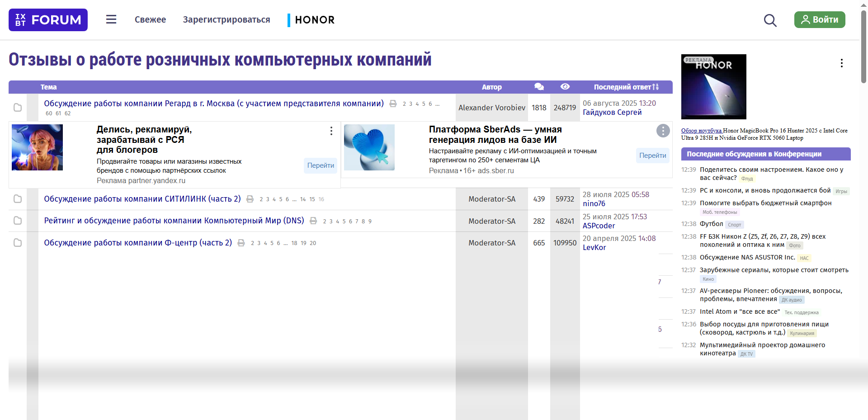
Task: Open print version of СИТИЛИНК topic
Action: (x=250, y=199)
